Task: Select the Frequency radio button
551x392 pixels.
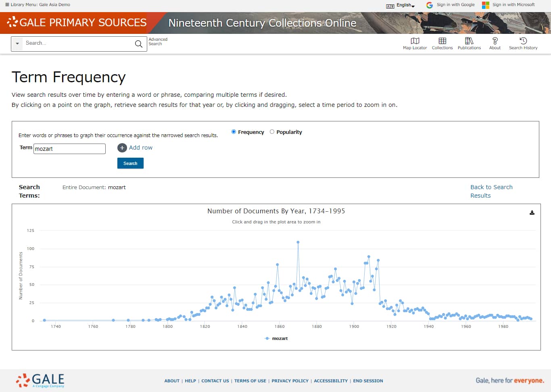Action: coord(234,131)
